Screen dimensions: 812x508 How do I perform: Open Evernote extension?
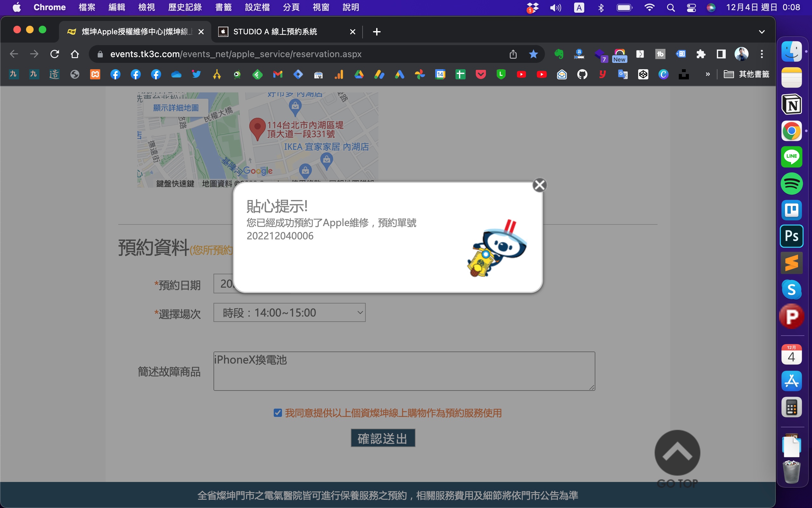point(559,54)
